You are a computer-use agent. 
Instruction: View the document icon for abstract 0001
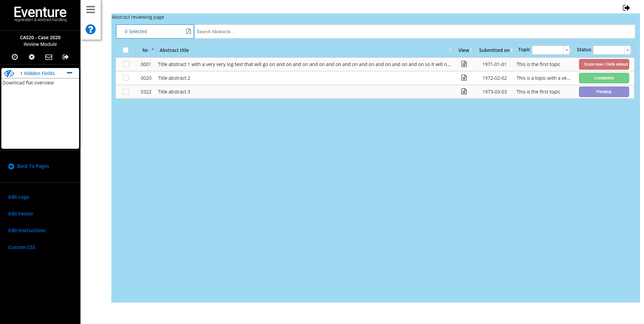tap(464, 64)
